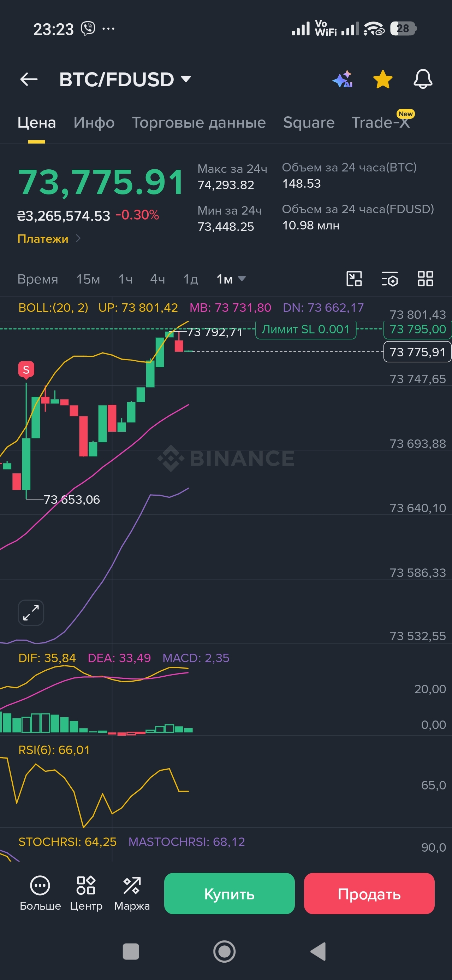Switch to the Торговые данные tab

point(199,122)
